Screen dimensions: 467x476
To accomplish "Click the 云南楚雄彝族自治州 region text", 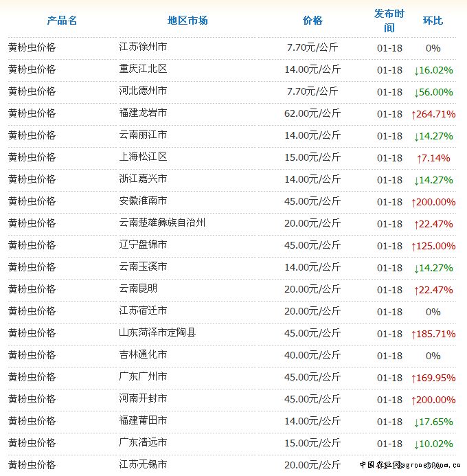I will click(162, 224).
